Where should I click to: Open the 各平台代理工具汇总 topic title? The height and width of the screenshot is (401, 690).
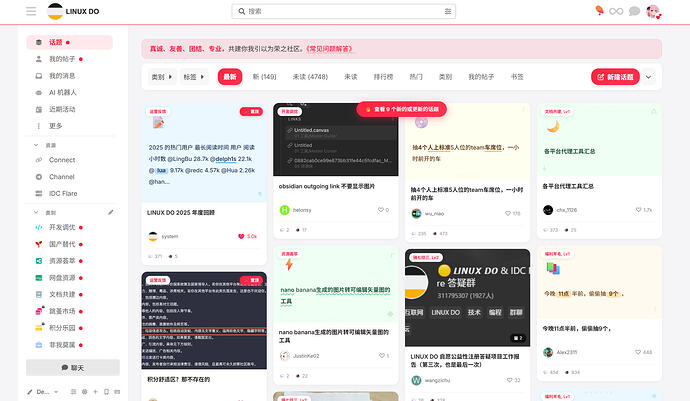(568, 186)
